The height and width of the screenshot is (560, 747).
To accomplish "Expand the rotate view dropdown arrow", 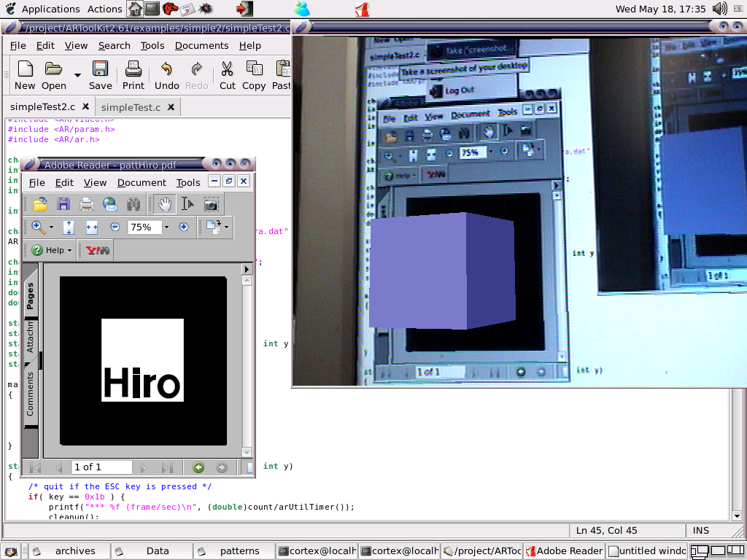I will (x=226, y=227).
